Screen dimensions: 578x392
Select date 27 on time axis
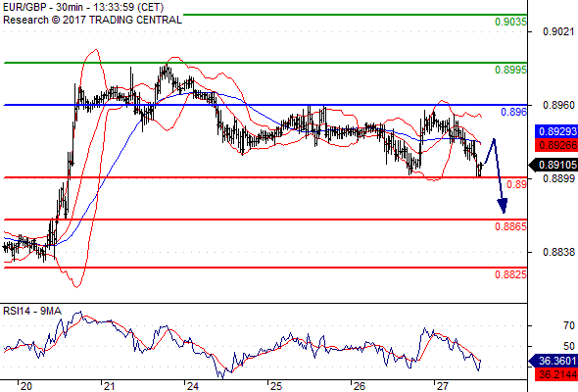click(x=442, y=386)
